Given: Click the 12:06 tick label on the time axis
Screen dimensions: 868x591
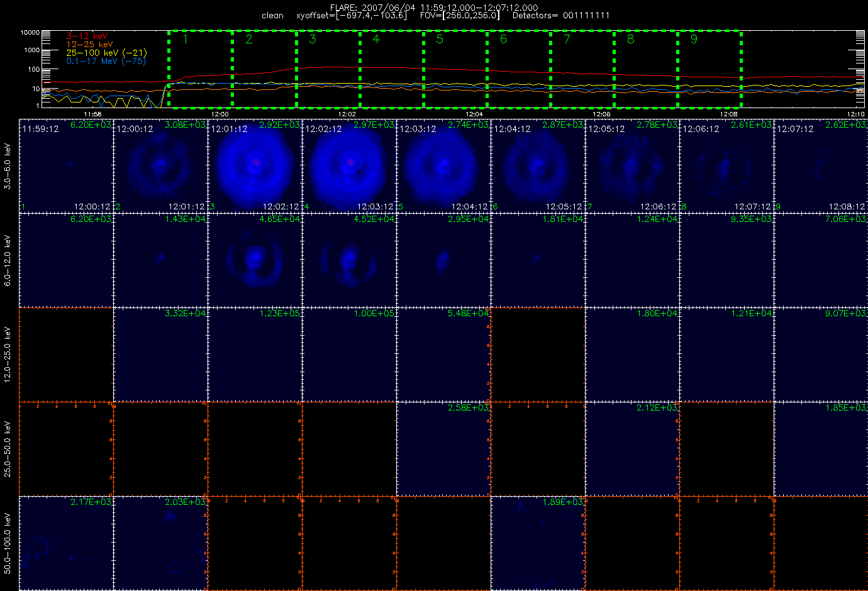Looking at the screenshot, I should pyautogui.click(x=601, y=114).
